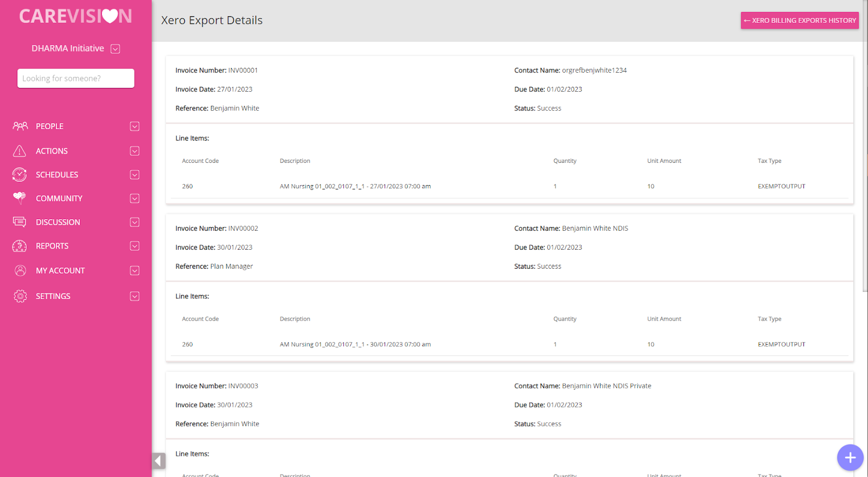Viewport: 868px width, 477px height.
Task: Click INV00002 invoice date 30/01/2023
Action: [235, 247]
